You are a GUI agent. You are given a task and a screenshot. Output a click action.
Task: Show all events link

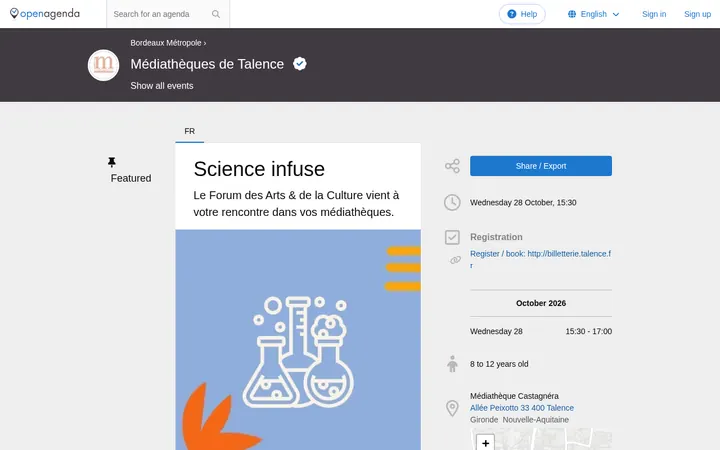pyautogui.click(x=162, y=86)
